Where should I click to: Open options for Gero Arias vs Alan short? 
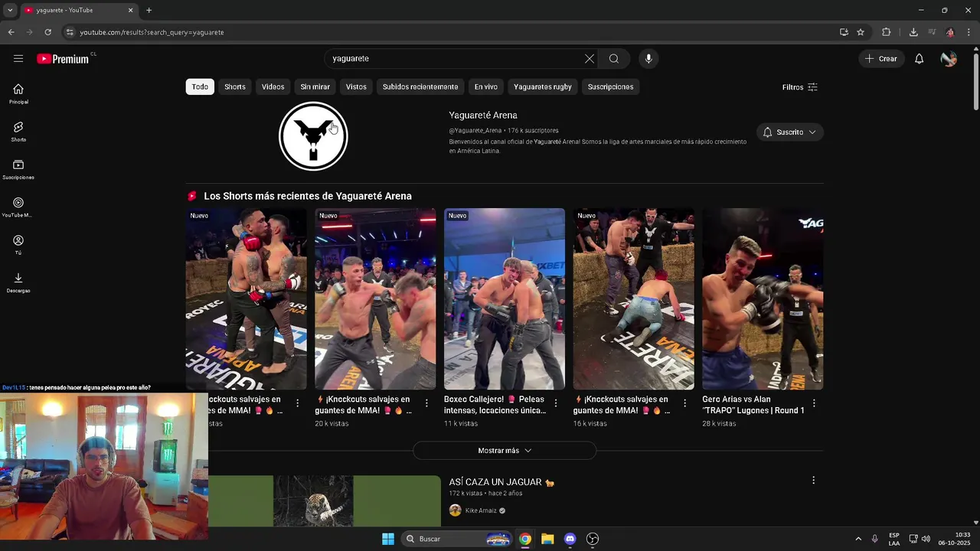click(814, 403)
